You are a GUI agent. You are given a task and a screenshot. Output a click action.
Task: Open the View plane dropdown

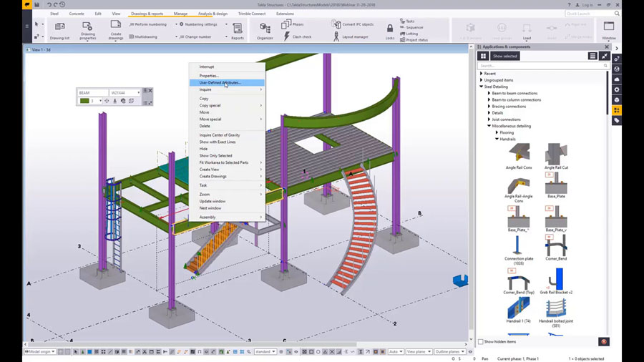419,352
